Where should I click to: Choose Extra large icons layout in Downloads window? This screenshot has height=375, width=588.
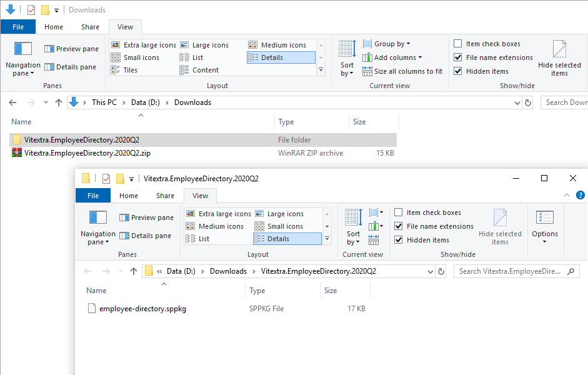(x=144, y=45)
